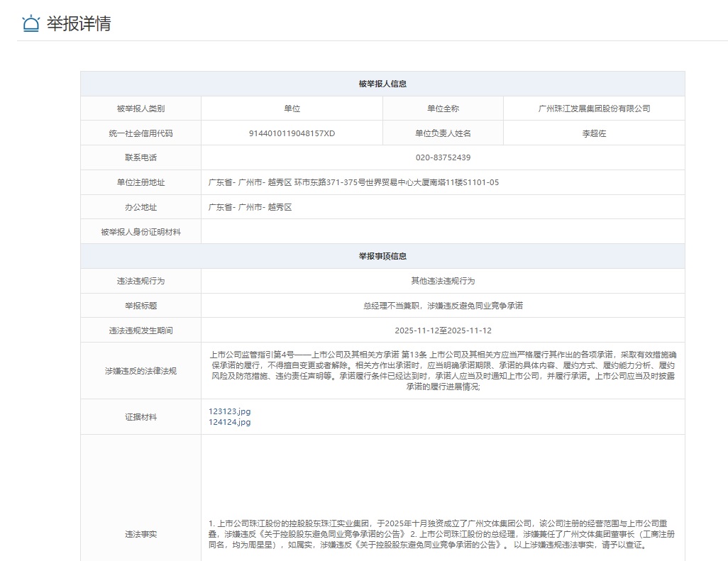Click the 举报标题 label
Image resolution: width=728 pixels, height=561 pixels.
[x=140, y=306]
